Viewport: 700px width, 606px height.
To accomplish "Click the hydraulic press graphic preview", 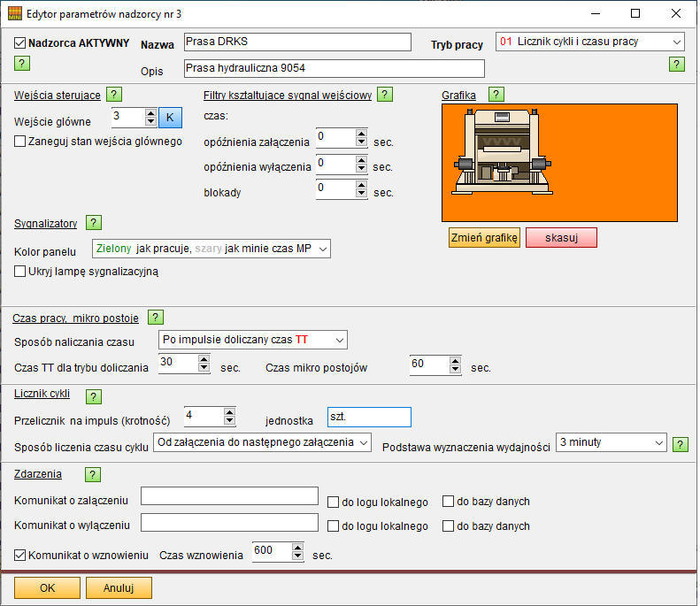I will [x=559, y=163].
